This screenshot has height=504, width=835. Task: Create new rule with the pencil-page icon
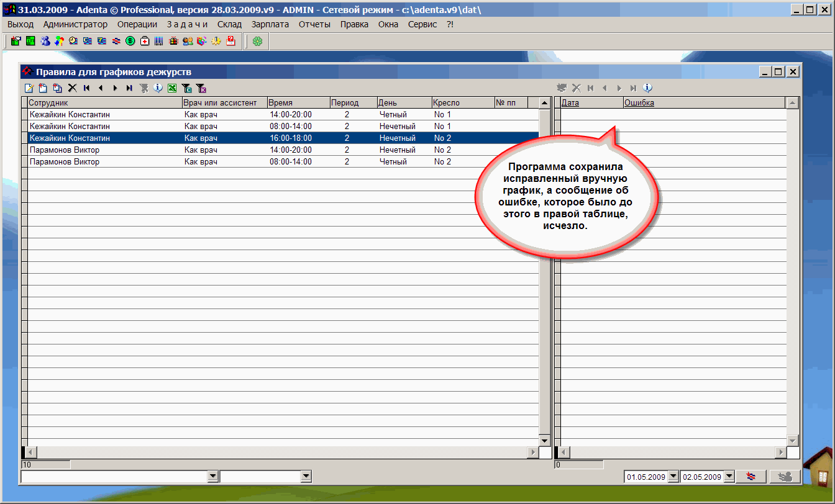coord(29,88)
